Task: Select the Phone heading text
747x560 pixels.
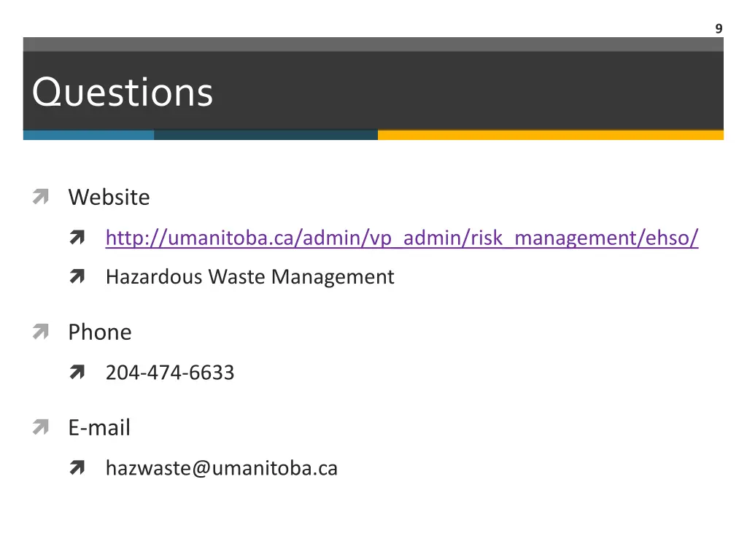Action: 100,332
